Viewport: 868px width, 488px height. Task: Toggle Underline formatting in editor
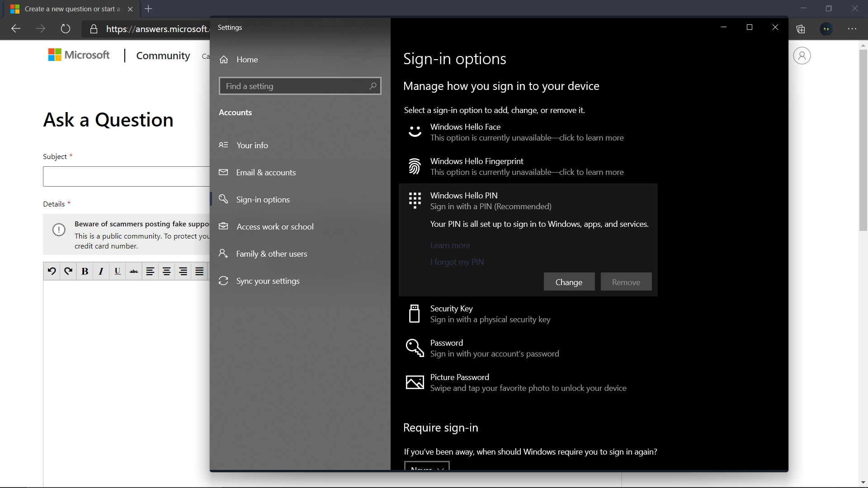pos(118,271)
